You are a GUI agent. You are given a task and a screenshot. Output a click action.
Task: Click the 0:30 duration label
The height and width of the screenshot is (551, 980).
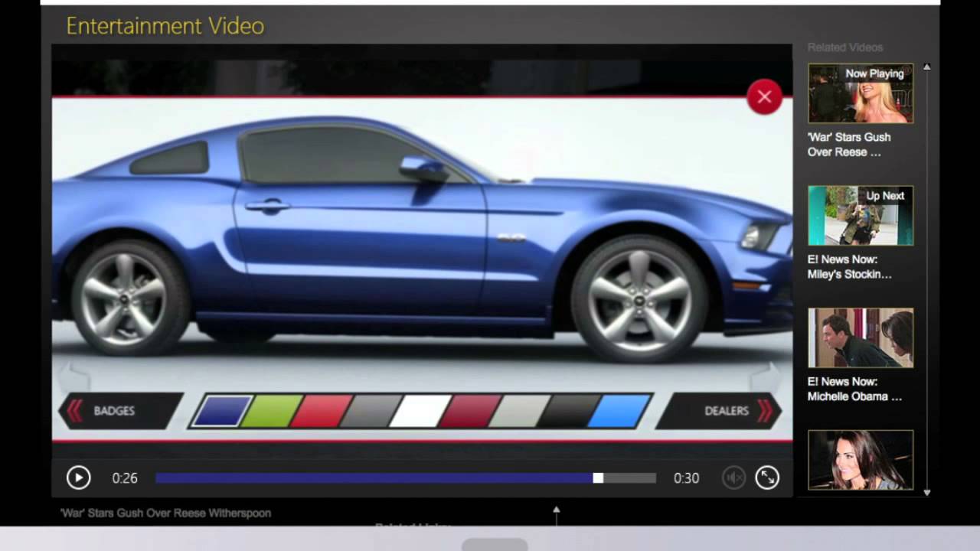(x=686, y=478)
